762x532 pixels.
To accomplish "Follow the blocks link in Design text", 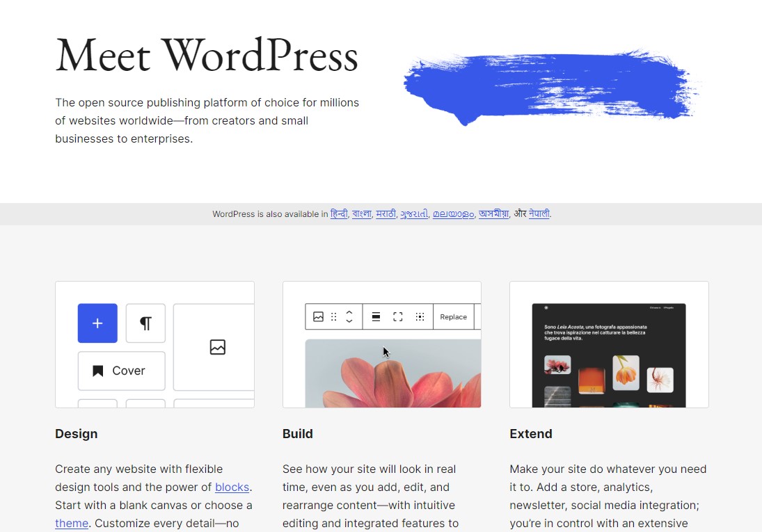I will (x=232, y=487).
